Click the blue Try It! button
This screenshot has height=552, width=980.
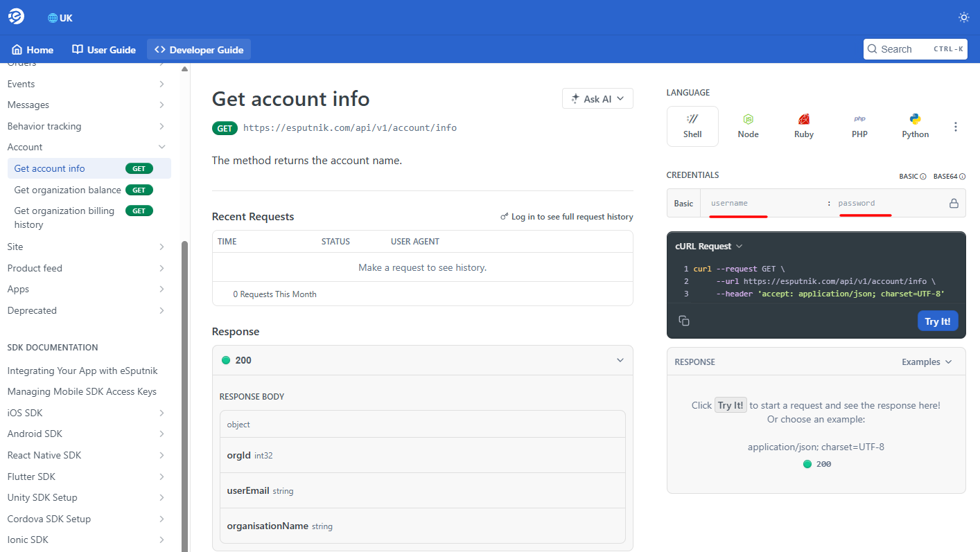point(937,321)
